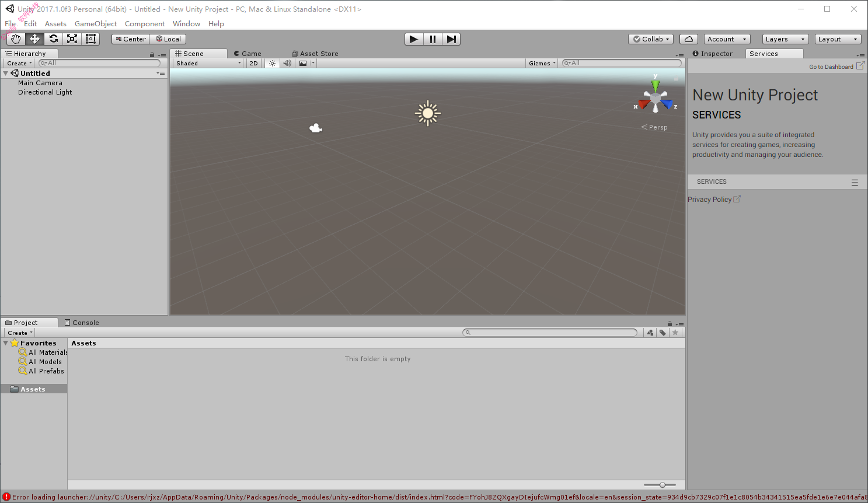Open the Gizmos dropdown
Image resolution: width=868 pixels, height=503 pixels.
click(x=542, y=63)
